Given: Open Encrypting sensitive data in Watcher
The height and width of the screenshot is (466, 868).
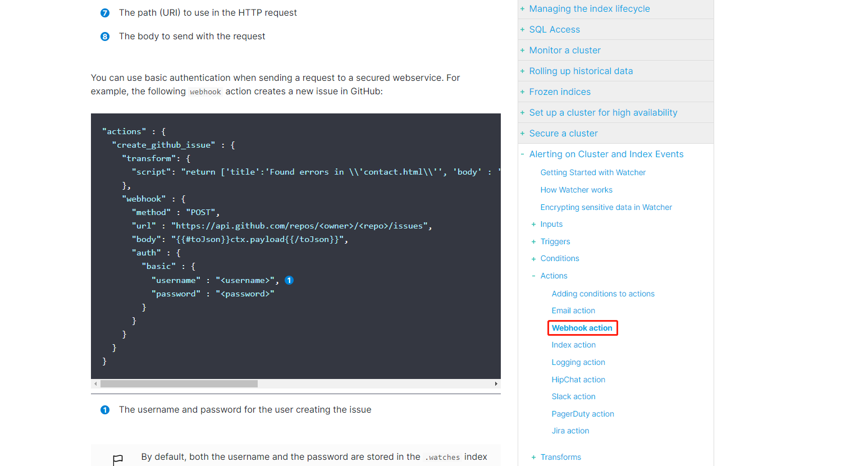Looking at the screenshot, I should click(x=606, y=208).
